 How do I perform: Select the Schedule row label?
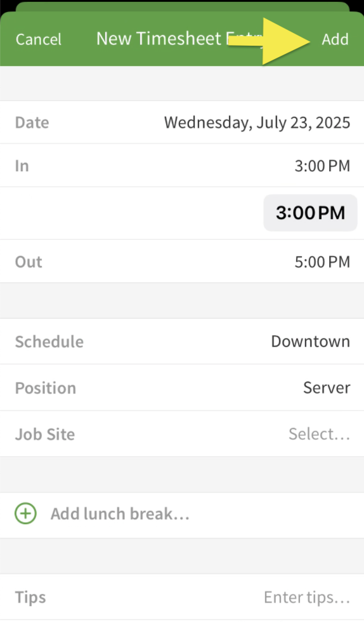pyautogui.click(x=49, y=341)
